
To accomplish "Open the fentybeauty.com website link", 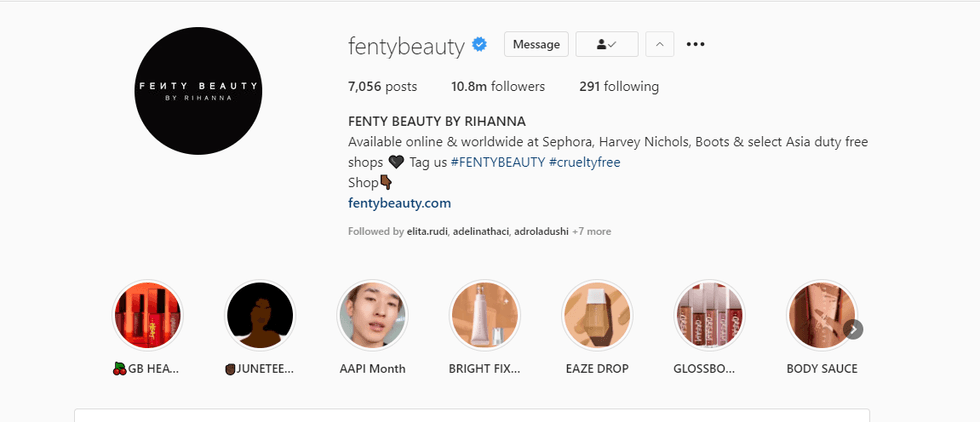I will pos(399,203).
